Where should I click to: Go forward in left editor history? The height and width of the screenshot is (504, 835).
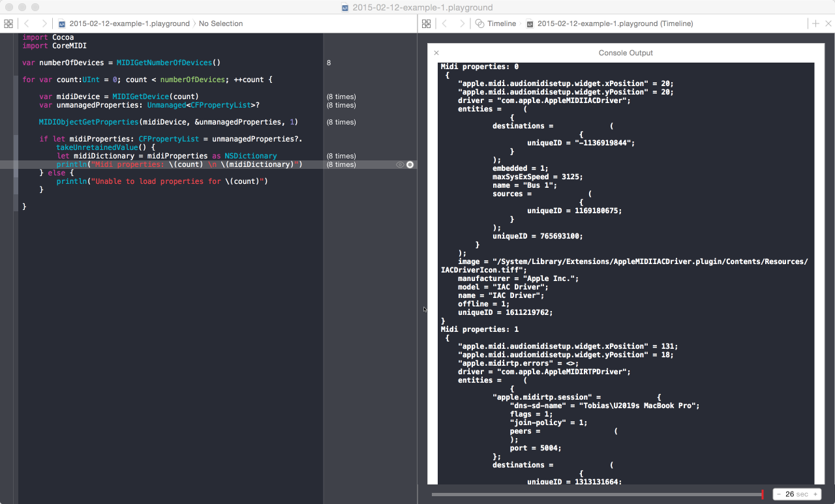[x=44, y=23]
